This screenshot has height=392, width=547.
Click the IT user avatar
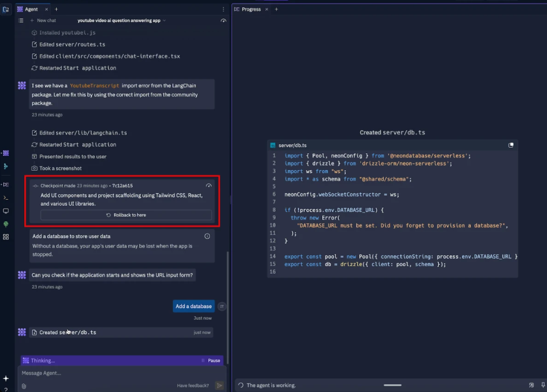[x=222, y=306]
